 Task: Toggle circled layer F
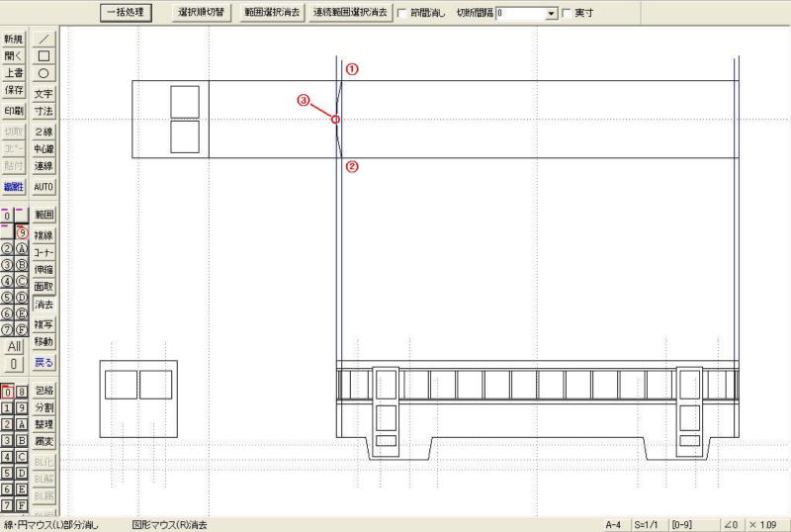point(22,329)
